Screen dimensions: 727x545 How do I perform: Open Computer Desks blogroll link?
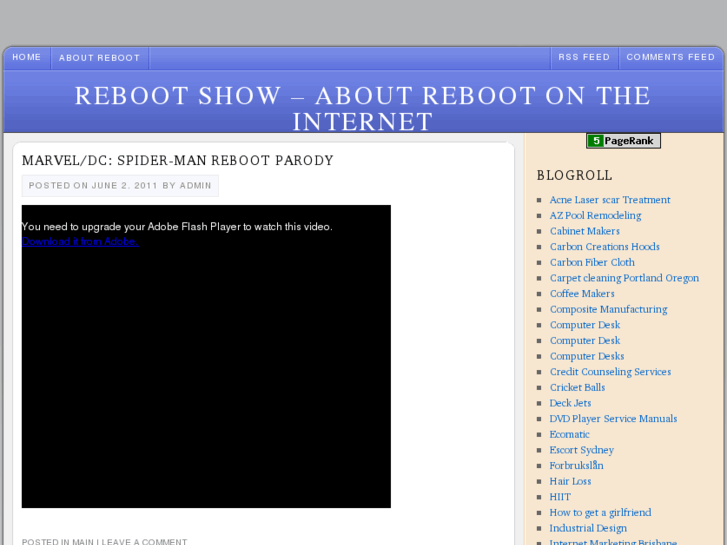(x=587, y=356)
